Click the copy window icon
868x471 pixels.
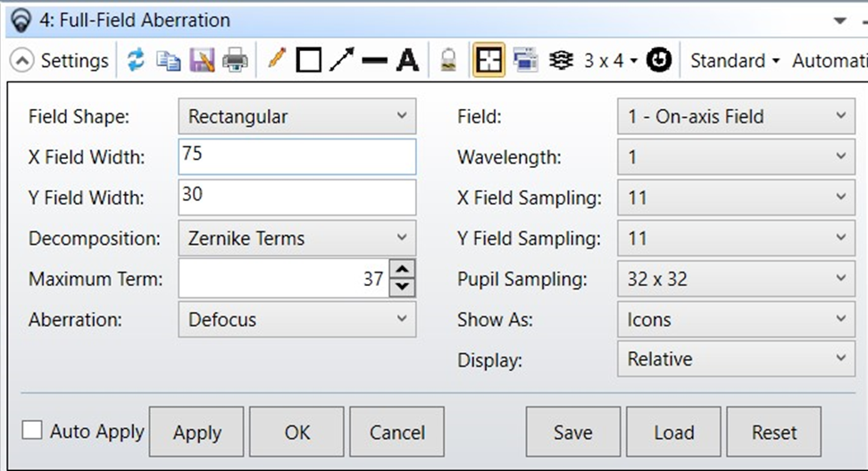168,61
